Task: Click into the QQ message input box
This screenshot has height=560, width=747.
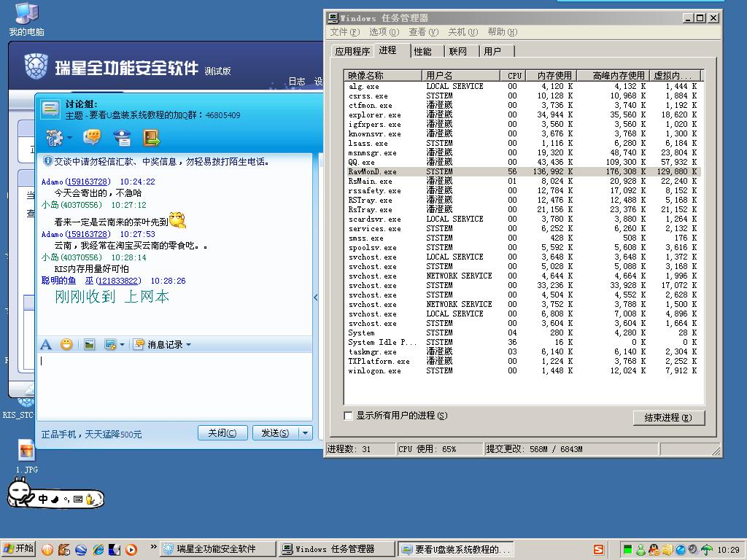Action: (x=174, y=385)
